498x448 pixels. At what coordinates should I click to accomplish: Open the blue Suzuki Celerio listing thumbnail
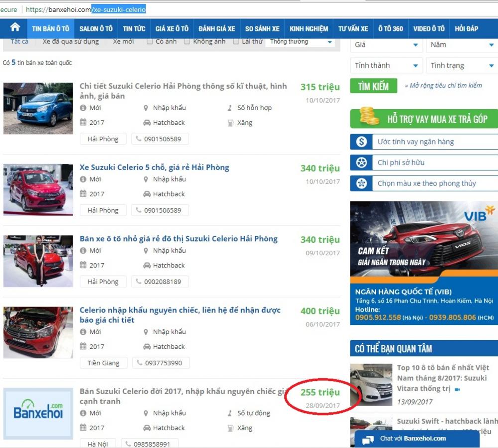[38, 109]
